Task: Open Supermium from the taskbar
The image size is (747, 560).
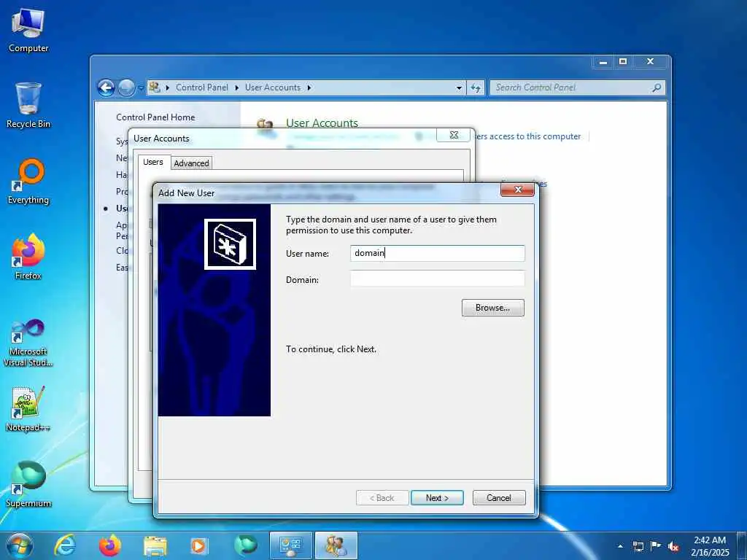Action: point(245,545)
